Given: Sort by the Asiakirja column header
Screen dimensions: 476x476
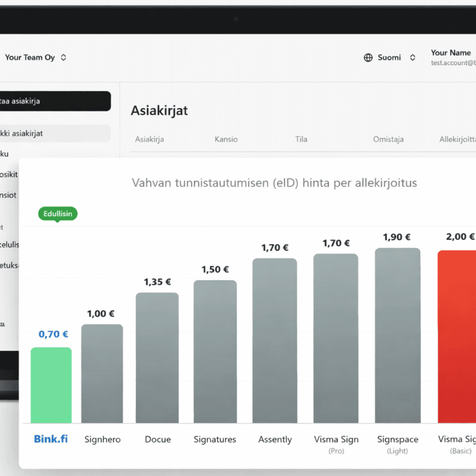Looking at the screenshot, I should [x=149, y=139].
